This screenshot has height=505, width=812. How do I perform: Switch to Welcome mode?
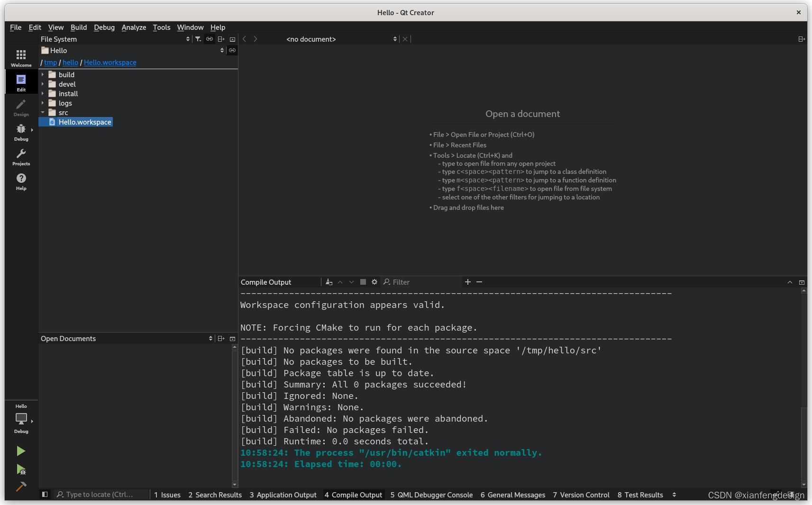click(x=21, y=58)
